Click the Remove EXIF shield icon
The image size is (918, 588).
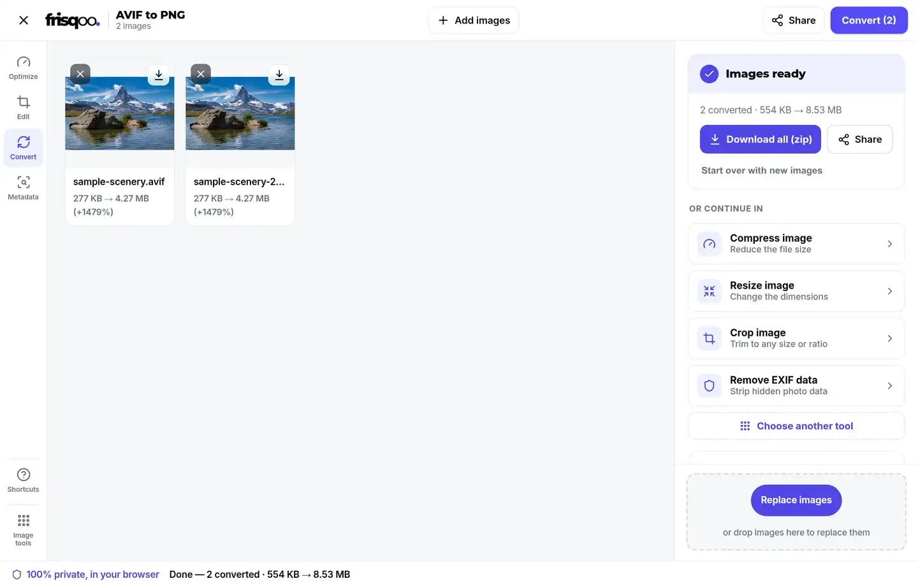pyautogui.click(x=710, y=385)
